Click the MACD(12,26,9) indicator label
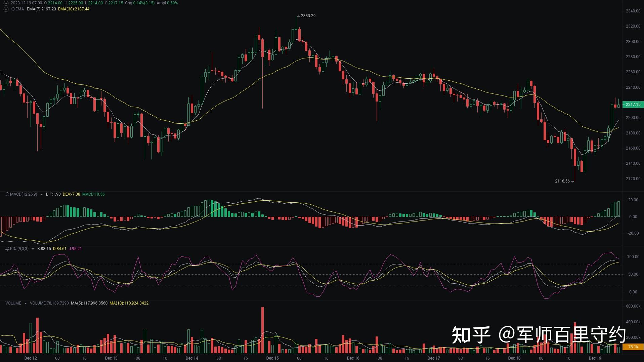The height and width of the screenshot is (362, 644). 24,194
